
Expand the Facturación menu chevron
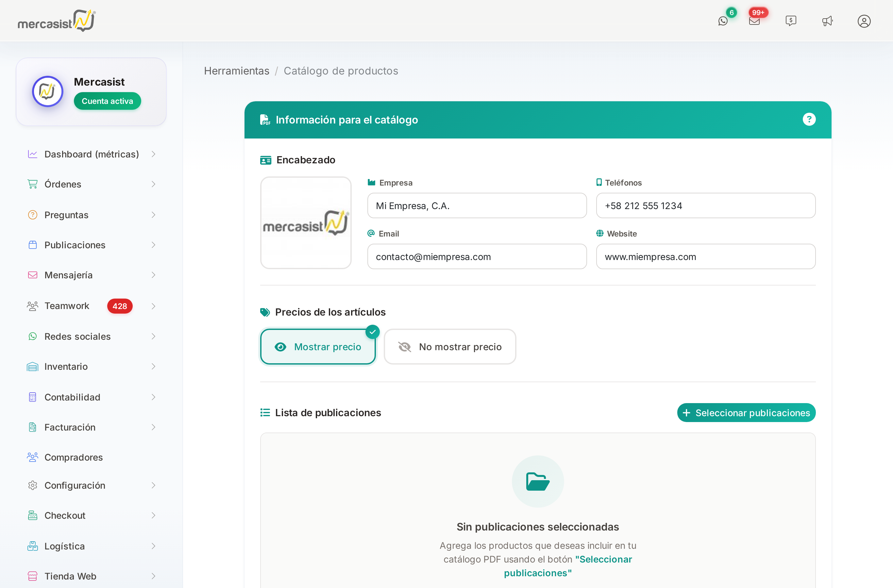point(153,427)
